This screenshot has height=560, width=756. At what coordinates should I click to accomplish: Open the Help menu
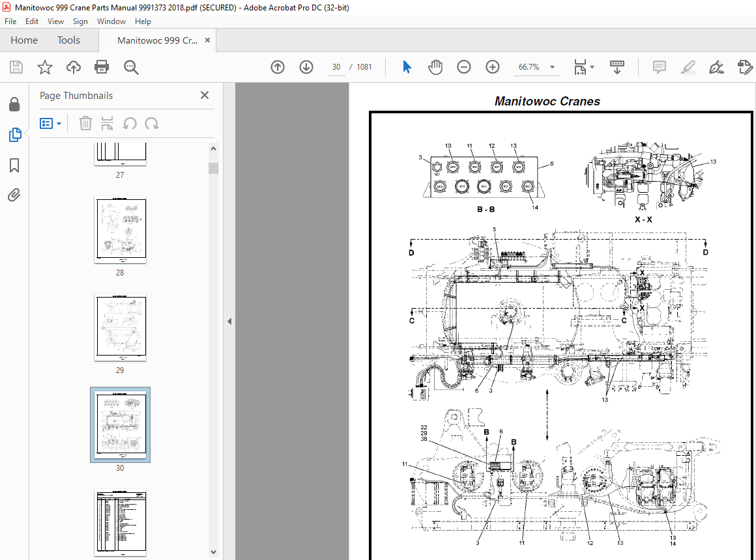point(143,21)
